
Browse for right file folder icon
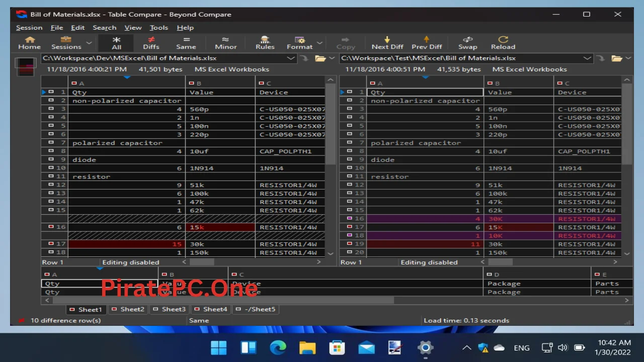click(617, 58)
